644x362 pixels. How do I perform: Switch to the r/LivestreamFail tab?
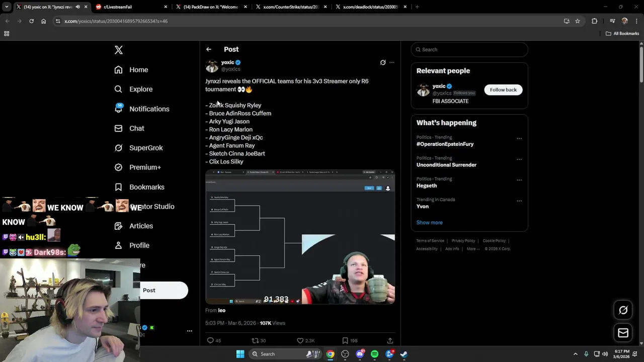132,7
